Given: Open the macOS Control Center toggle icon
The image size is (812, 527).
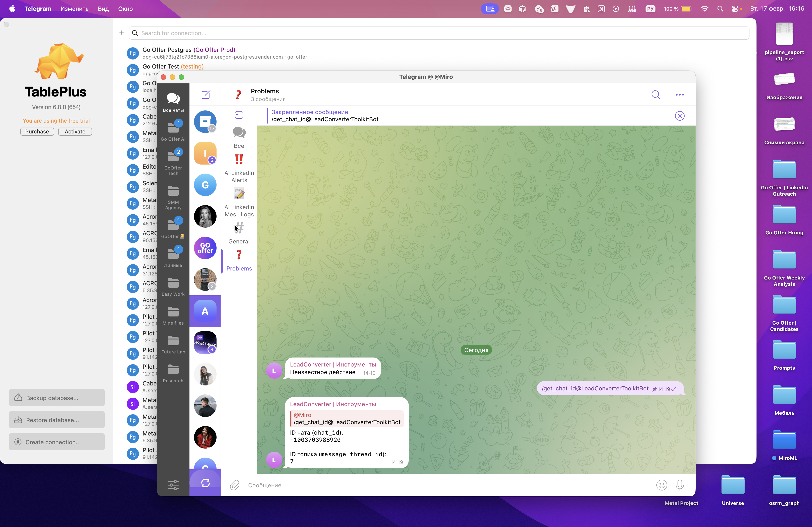Looking at the screenshot, I should click(x=735, y=9).
